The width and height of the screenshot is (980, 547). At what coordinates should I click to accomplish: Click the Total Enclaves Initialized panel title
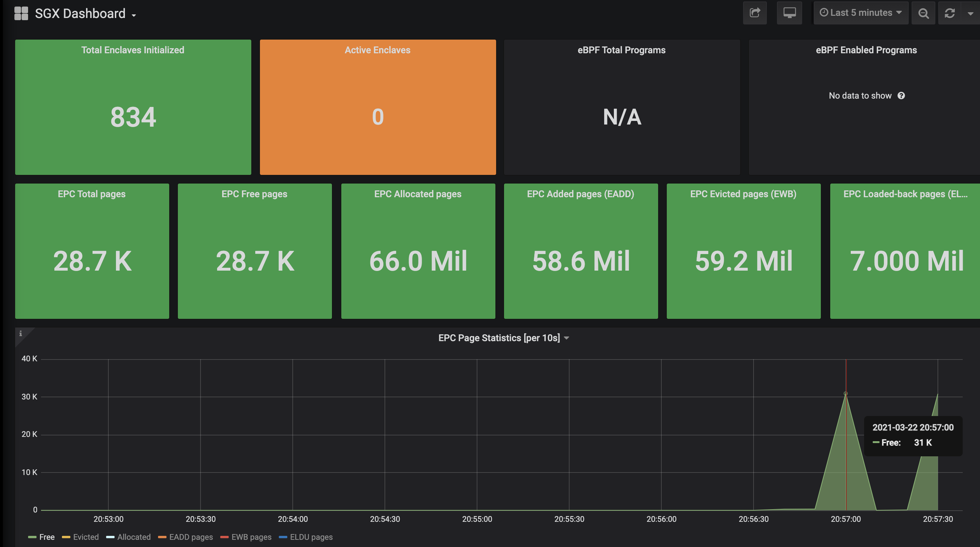coord(133,50)
